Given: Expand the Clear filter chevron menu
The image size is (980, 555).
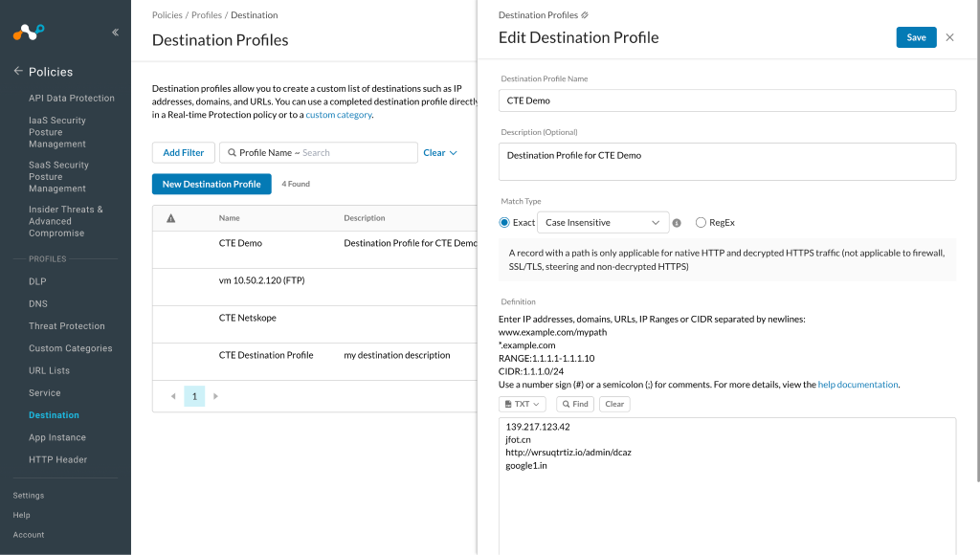Looking at the screenshot, I should click(x=453, y=153).
